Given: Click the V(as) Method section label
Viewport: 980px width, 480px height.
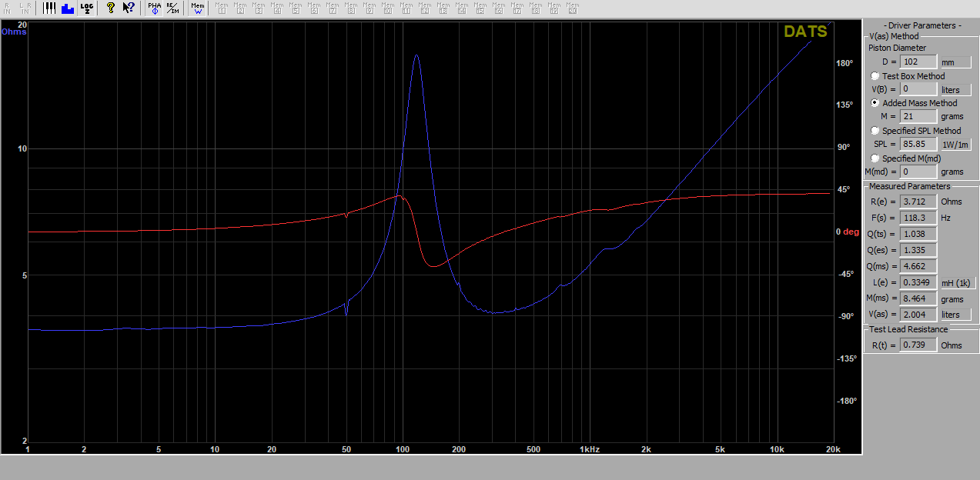Looking at the screenshot, I should (894, 36).
